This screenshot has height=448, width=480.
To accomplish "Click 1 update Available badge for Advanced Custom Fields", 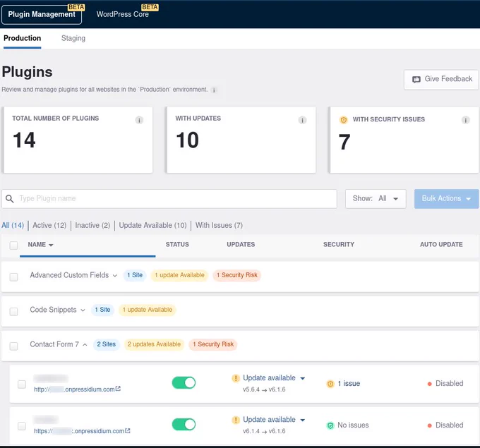I will pyautogui.click(x=179, y=275).
